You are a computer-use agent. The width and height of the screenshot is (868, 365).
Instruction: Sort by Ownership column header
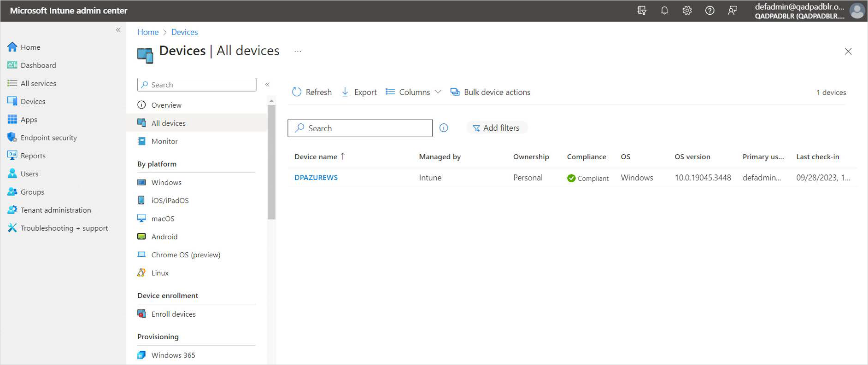531,156
